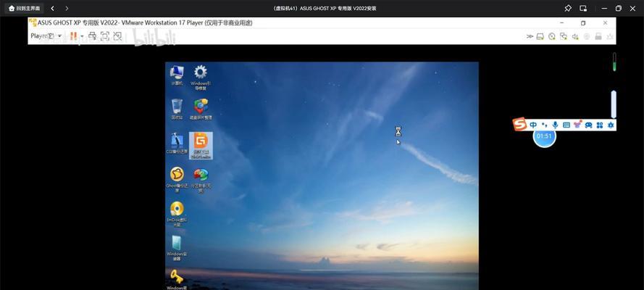Click the Sogou S logo
The width and height of the screenshot is (644, 290).
pyautogui.click(x=520, y=124)
